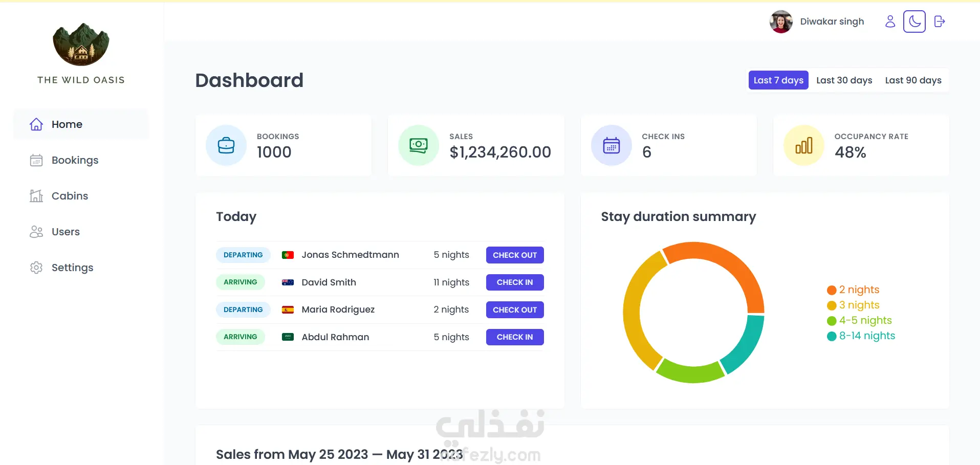The width and height of the screenshot is (980, 465).
Task: Click Jonas Schmedtmann DEPARTING tag
Action: tap(243, 255)
